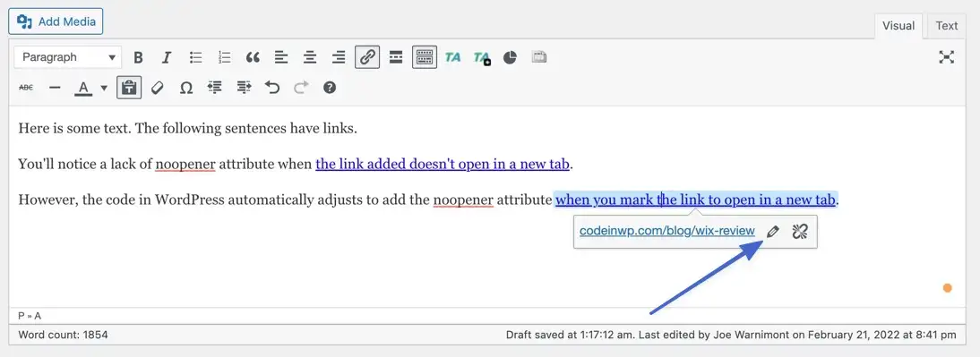Click the Add Media button

(56, 21)
